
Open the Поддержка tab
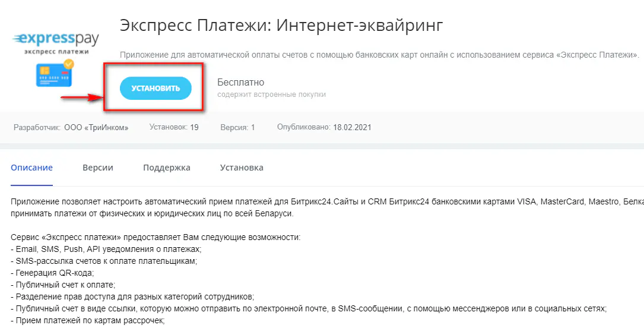click(x=167, y=168)
